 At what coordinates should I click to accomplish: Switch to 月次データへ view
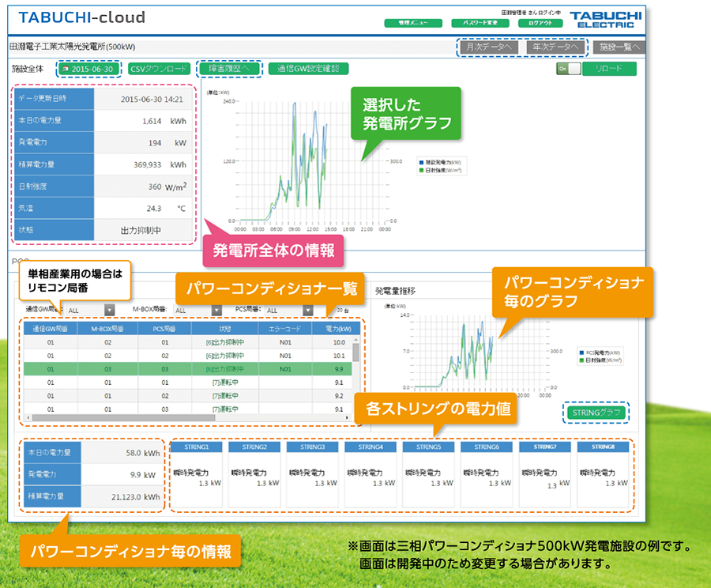489,47
